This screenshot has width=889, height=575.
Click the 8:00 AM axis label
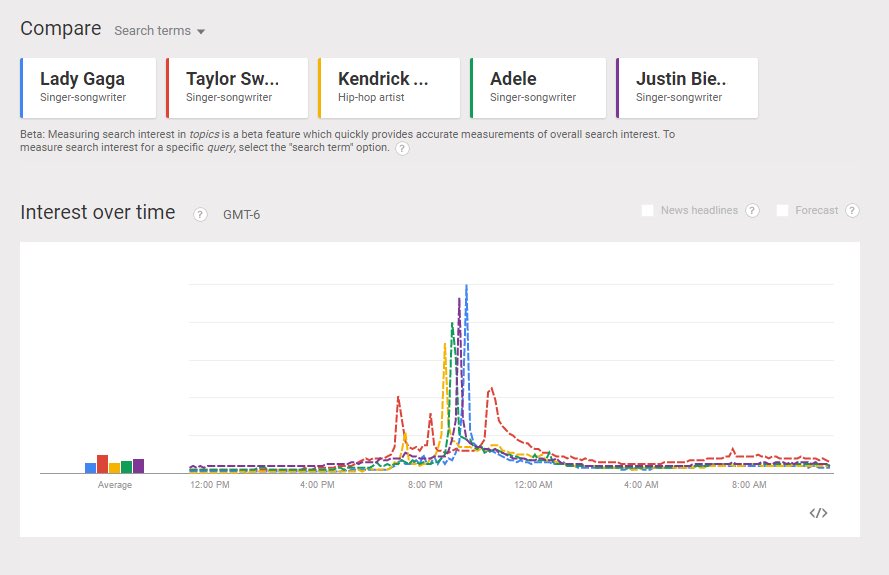pyautogui.click(x=749, y=485)
